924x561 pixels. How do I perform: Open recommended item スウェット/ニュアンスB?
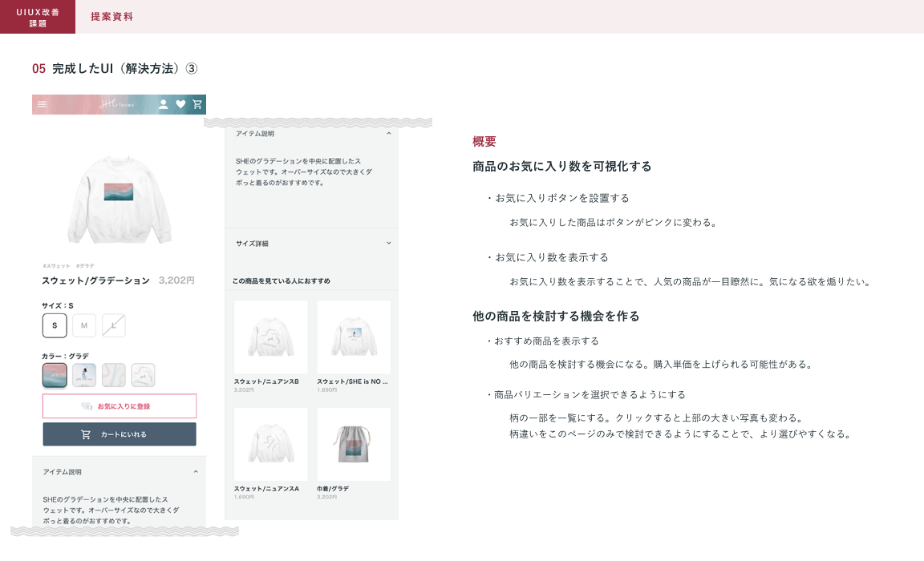(x=270, y=337)
